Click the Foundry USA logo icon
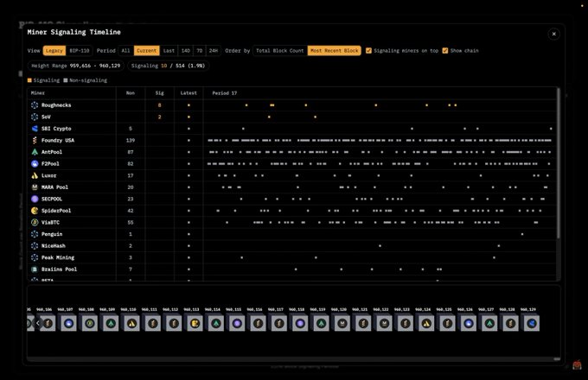Viewport: 588px width, 380px height. [35, 141]
